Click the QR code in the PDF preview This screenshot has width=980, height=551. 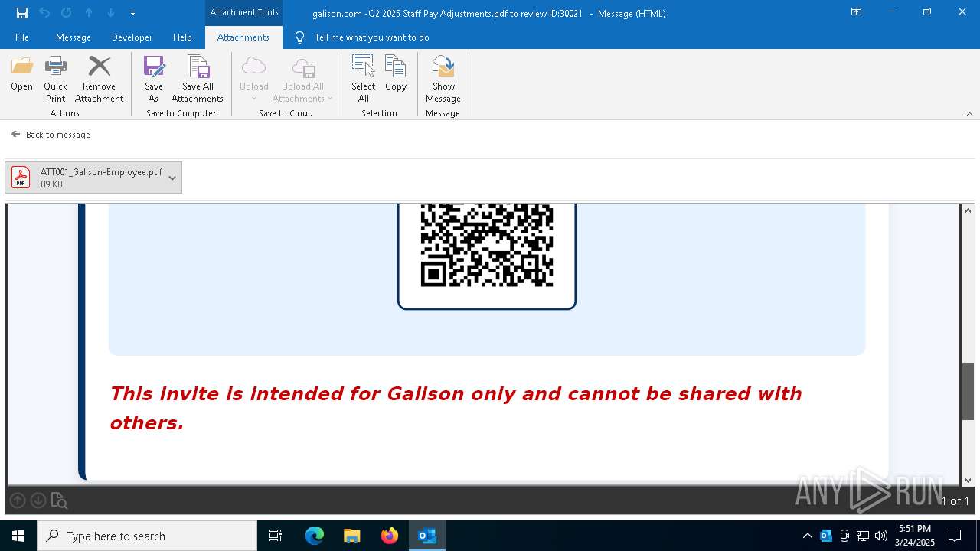point(487,245)
